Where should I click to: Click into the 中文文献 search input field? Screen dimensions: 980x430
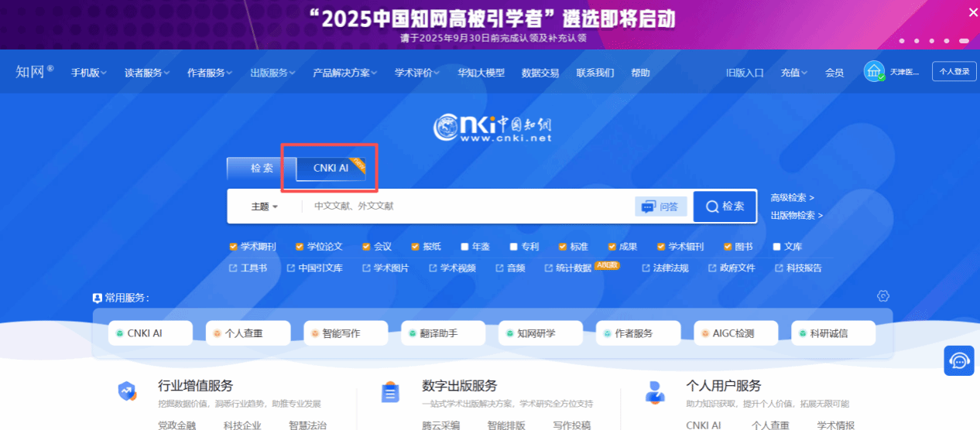click(x=464, y=206)
